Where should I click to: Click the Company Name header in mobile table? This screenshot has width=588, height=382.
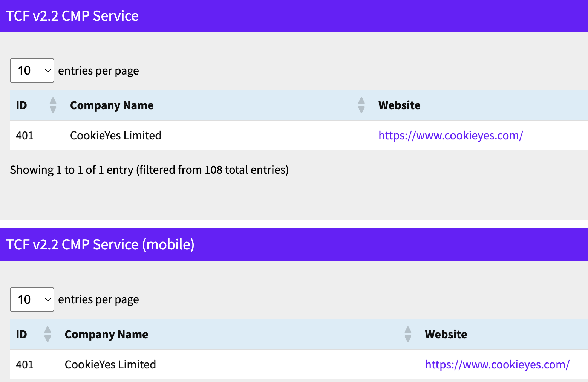[106, 334]
